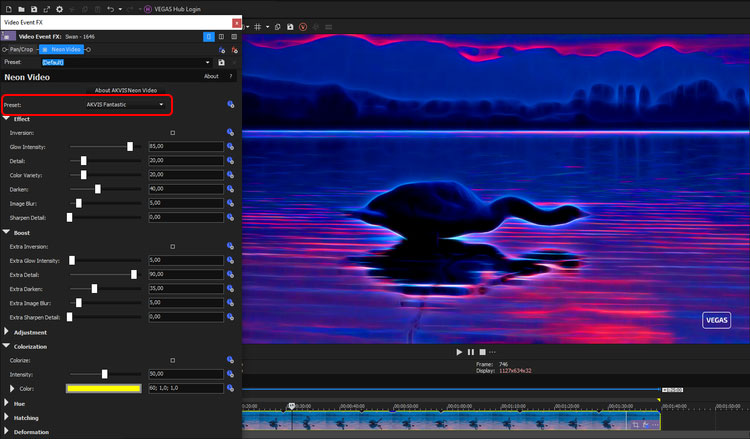Toggle the Inversion checkbox
Image resolution: width=750 pixels, height=439 pixels.
(x=173, y=133)
